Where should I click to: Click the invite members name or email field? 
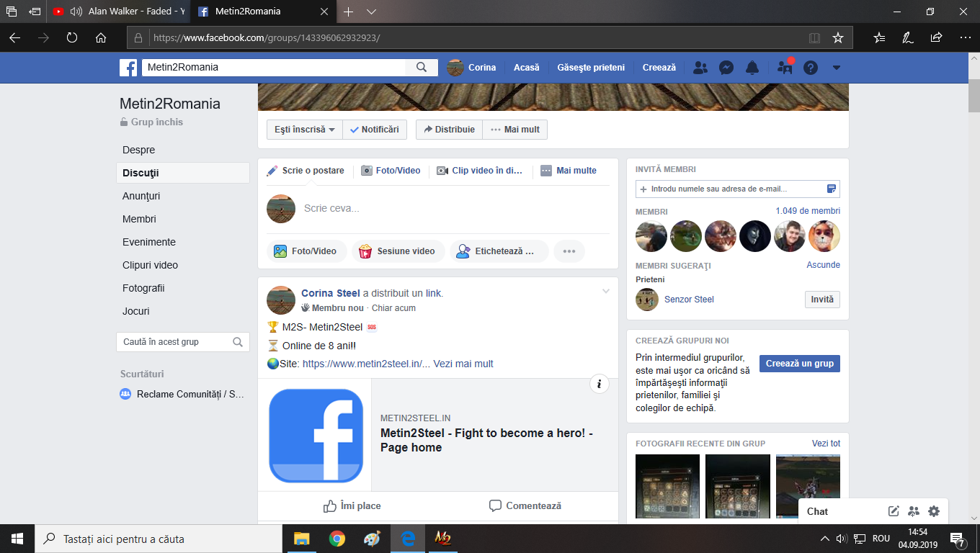[x=738, y=189]
